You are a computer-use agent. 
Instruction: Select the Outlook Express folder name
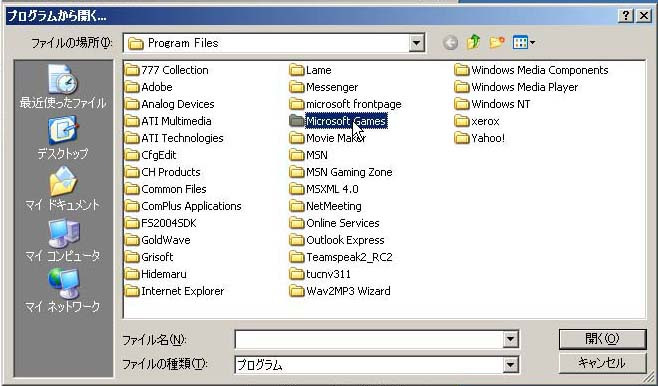coord(345,240)
